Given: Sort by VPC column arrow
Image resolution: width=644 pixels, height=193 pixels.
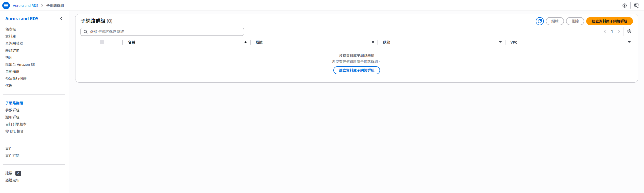Looking at the screenshot, I should click(x=629, y=42).
